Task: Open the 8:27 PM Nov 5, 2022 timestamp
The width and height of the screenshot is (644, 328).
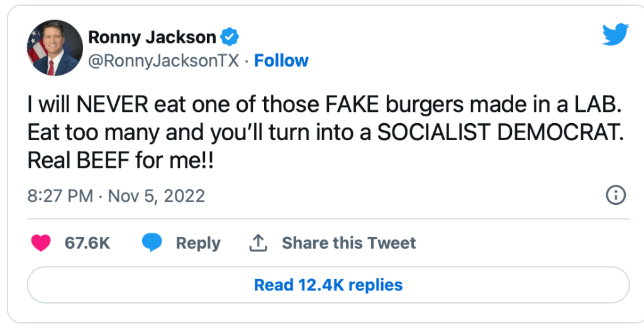Action: coord(116,195)
